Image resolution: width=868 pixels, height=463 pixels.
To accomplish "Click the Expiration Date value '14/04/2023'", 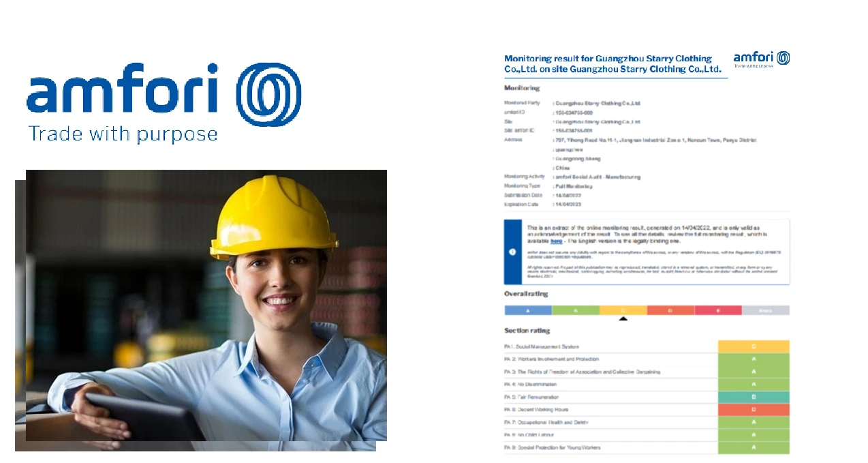I will (567, 205).
